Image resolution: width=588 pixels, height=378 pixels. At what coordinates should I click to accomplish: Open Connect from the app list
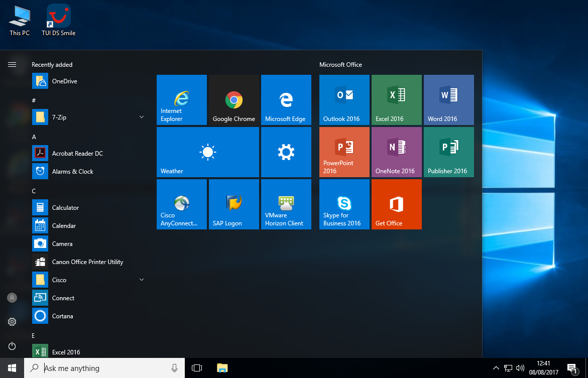tap(88, 298)
